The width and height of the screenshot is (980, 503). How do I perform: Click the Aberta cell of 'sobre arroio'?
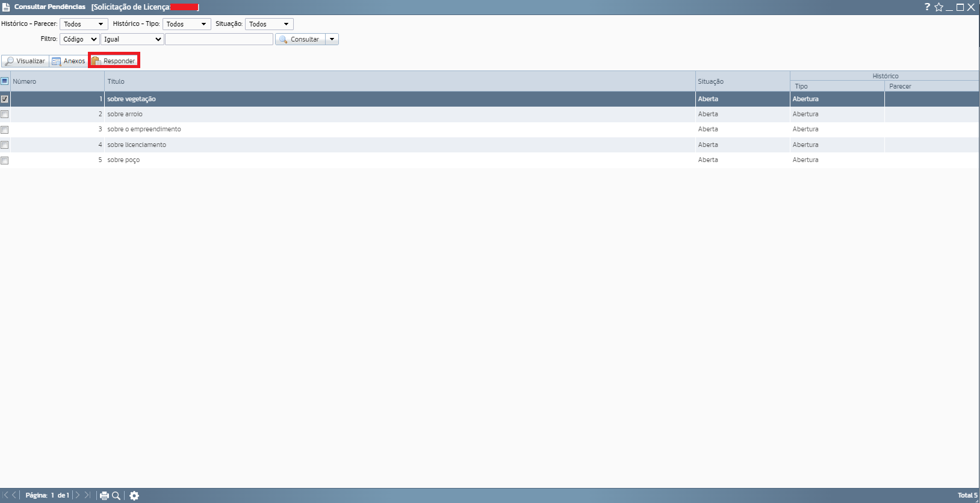click(x=742, y=114)
